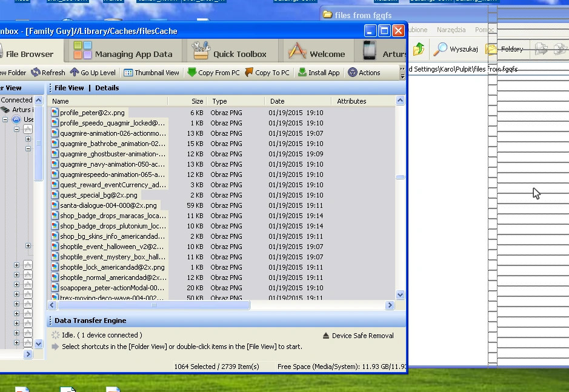Select Arturs device in folder tree
Screen dimensions: 569x392
[22, 110]
